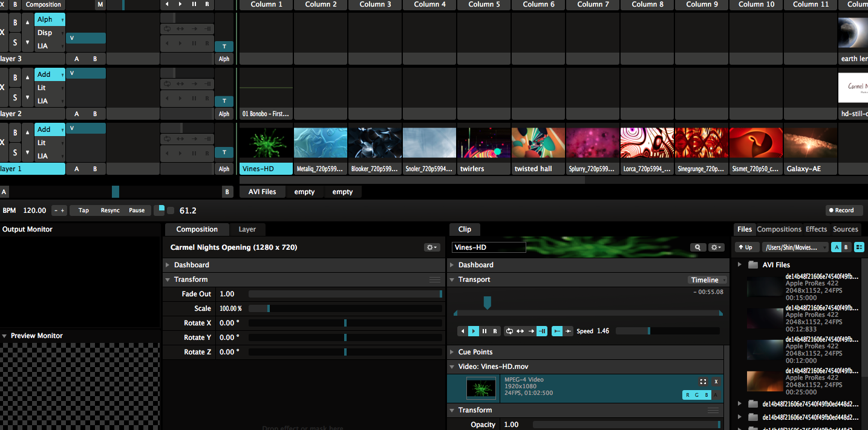Open the Timeline dropdown in Transport
Viewport: 868px width, 430px height.
click(708, 280)
